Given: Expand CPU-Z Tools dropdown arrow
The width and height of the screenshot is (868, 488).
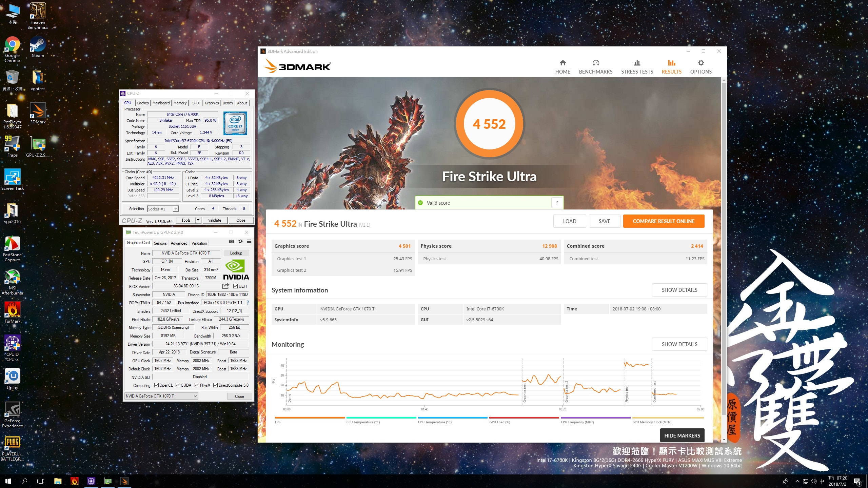Looking at the screenshot, I should 198,220.
